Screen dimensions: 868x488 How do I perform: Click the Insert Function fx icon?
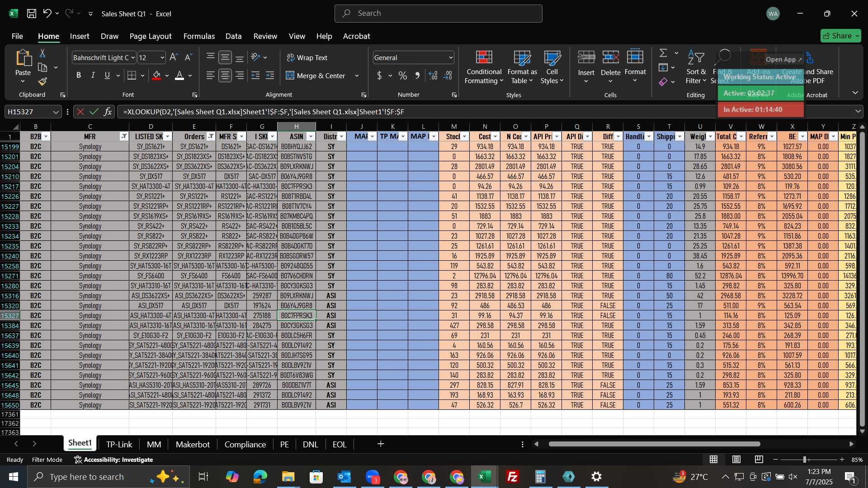(108, 112)
